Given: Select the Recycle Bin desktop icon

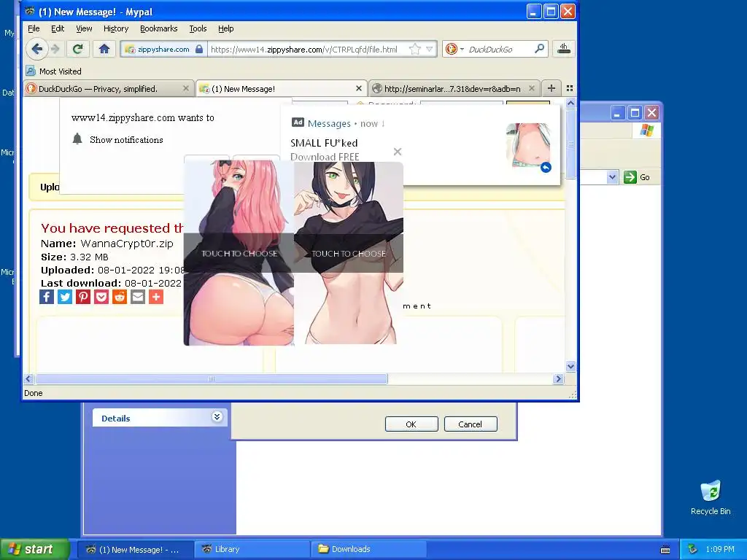Looking at the screenshot, I should click(711, 497).
